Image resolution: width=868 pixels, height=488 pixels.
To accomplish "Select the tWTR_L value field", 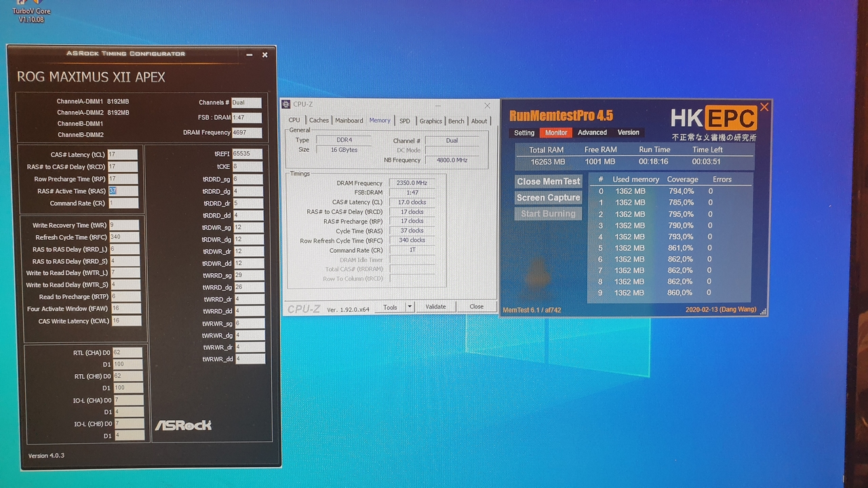I will (x=125, y=273).
